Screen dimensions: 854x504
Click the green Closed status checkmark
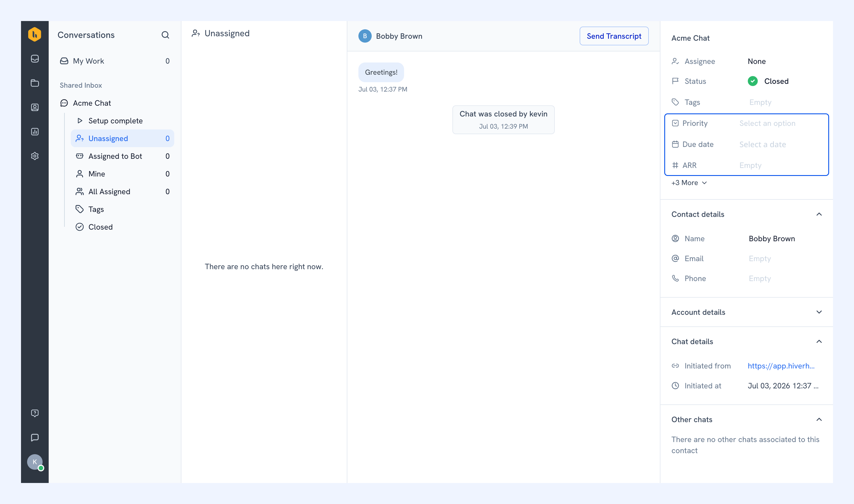[x=753, y=81]
